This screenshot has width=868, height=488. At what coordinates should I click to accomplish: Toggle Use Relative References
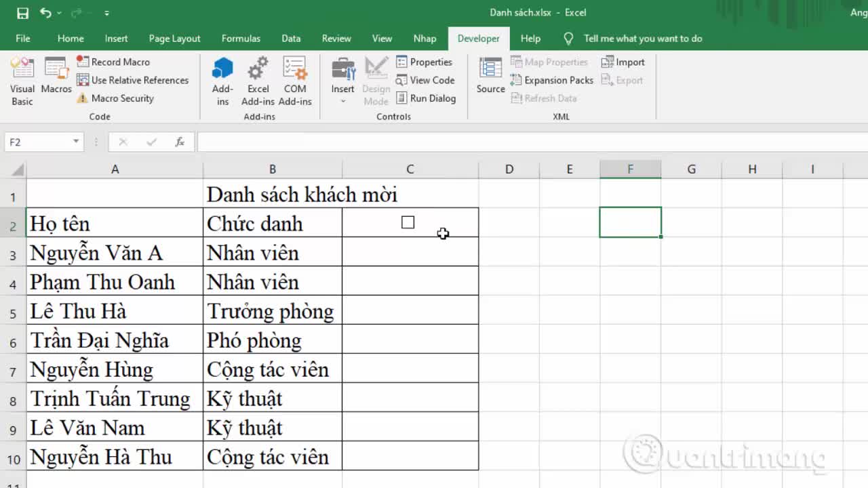133,80
